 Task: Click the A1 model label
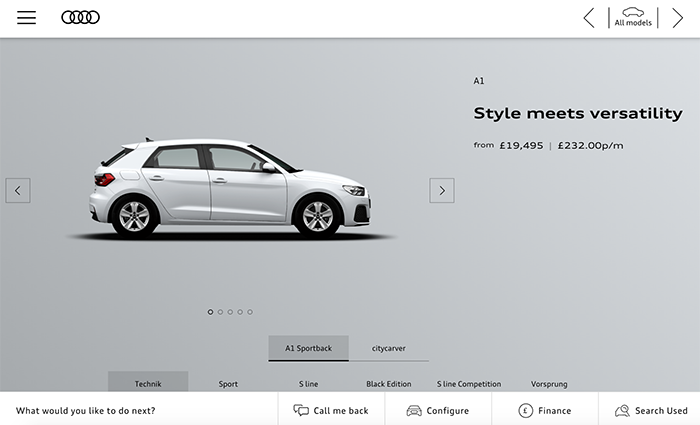[479, 81]
